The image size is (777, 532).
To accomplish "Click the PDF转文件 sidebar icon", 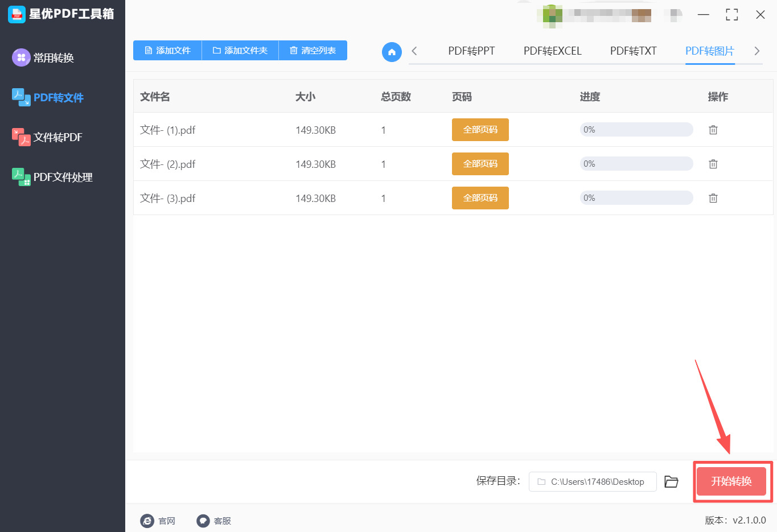I will pyautogui.click(x=21, y=97).
